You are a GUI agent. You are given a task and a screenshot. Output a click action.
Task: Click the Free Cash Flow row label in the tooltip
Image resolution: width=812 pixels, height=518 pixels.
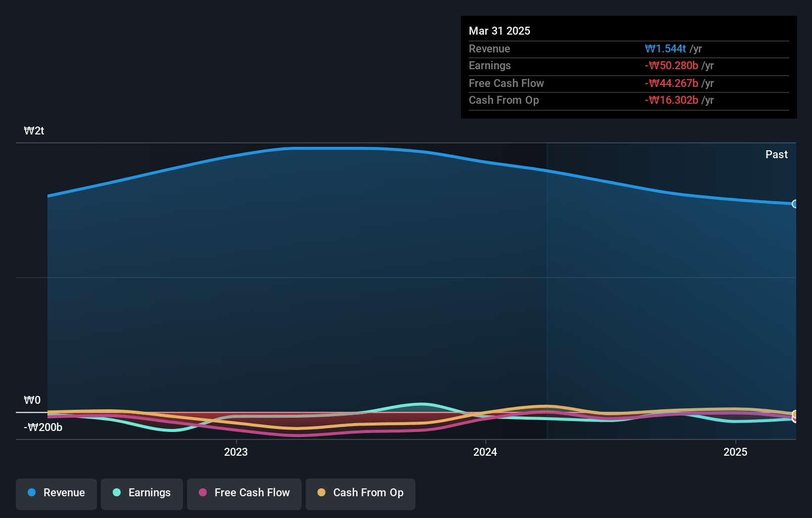click(x=506, y=83)
